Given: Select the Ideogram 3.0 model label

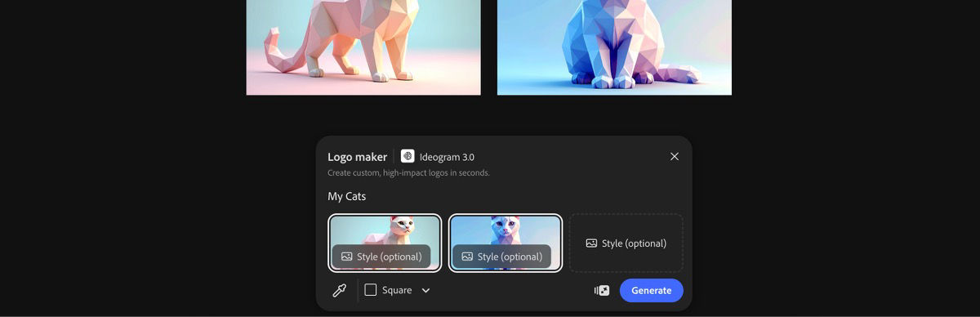Looking at the screenshot, I should point(447,157).
